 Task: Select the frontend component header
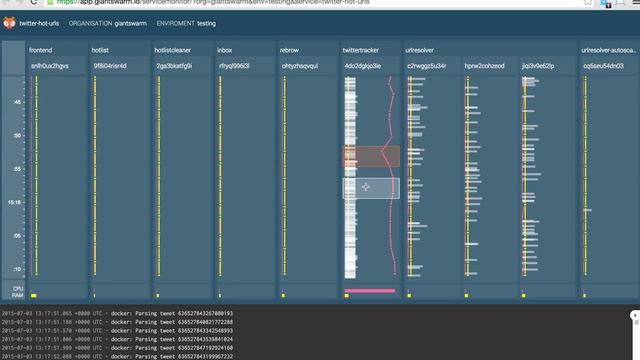(x=40, y=50)
